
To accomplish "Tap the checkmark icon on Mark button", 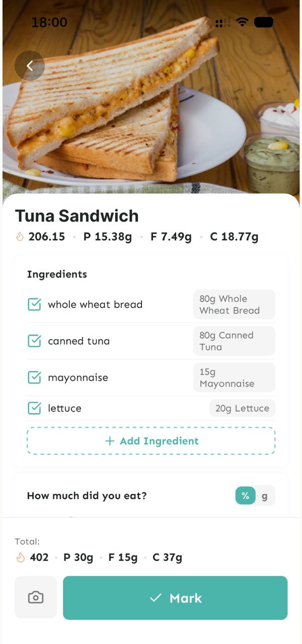I will pos(156,598).
